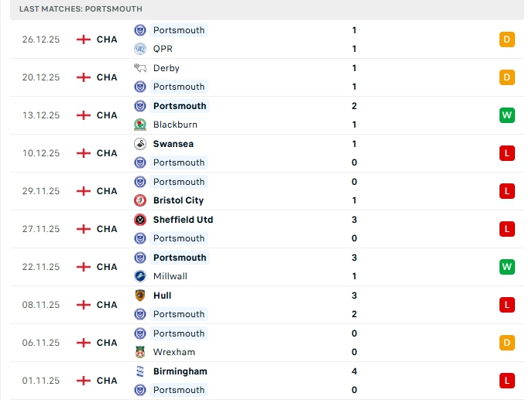Click the Birmingham club crest icon
This screenshot has height=400, width=532.
pyautogui.click(x=140, y=371)
